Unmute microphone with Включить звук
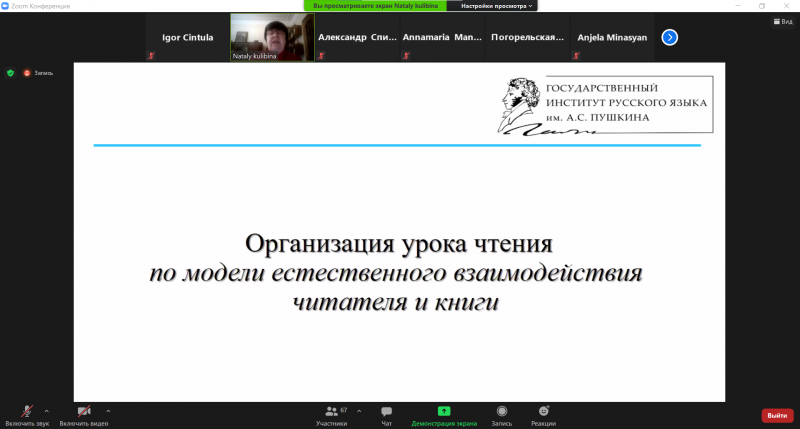Viewport: 800px width, 429px height. [x=27, y=412]
